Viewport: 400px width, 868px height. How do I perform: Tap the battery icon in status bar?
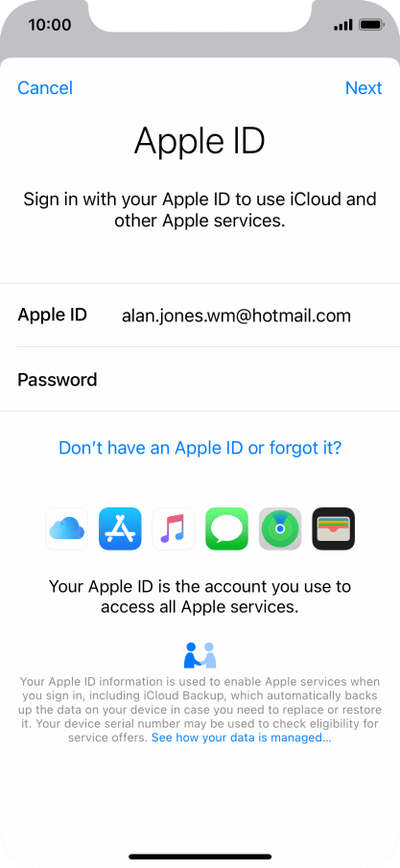click(x=372, y=25)
